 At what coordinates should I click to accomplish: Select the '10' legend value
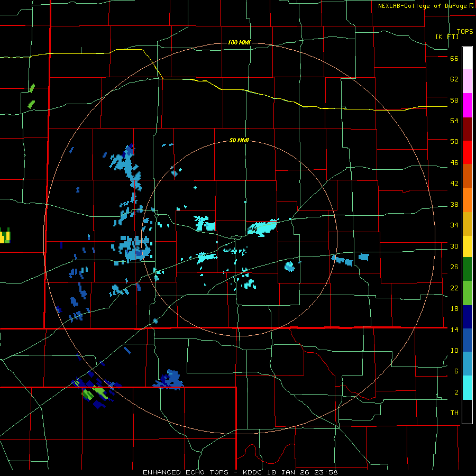(454, 350)
